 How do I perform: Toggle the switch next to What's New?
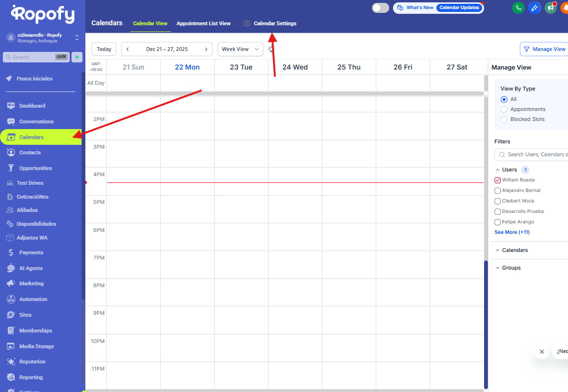pyautogui.click(x=380, y=8)
